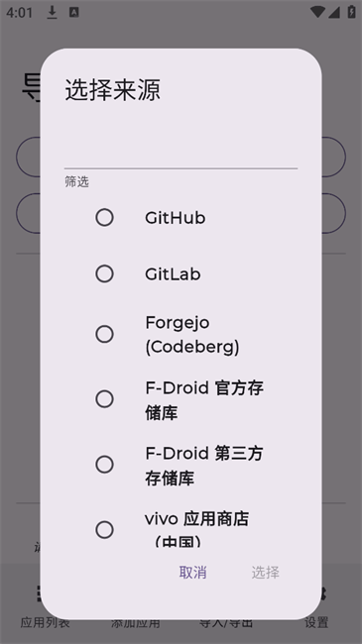The image size is (362, 644).
Task: Select the GitHub radio button
Action: click(x=104, y=217)
